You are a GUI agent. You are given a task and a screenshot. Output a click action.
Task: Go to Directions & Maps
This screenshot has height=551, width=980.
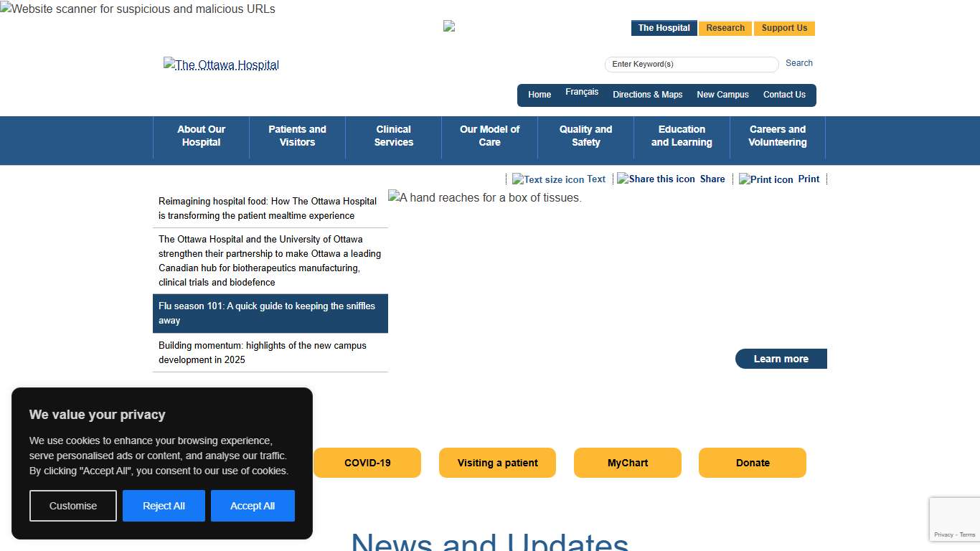647,95
